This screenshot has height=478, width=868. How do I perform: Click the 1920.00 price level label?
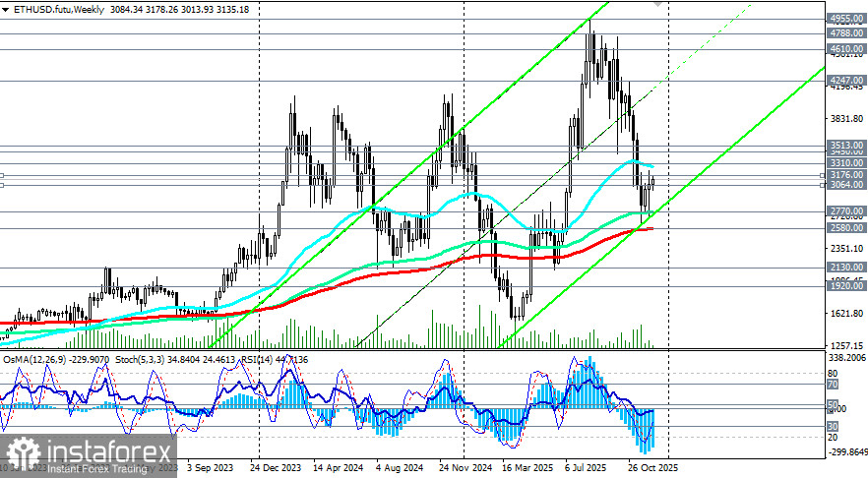pos(845,286)
